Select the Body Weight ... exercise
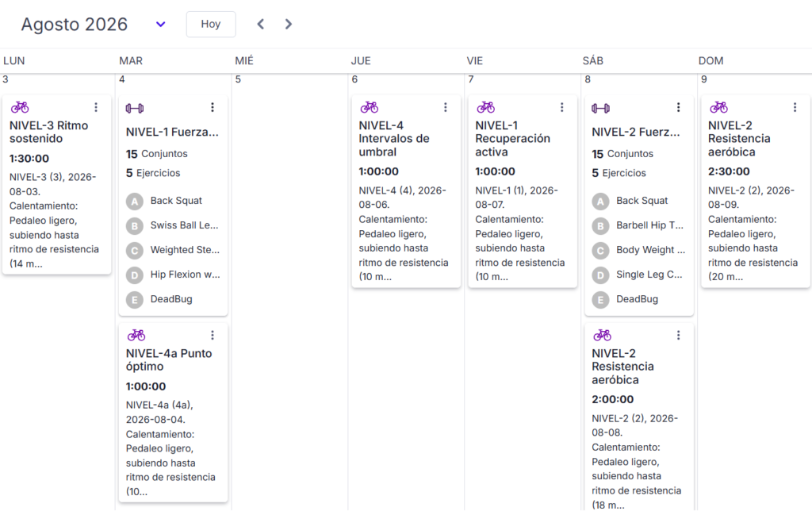The height and width of the screenshot is (515, 812). [650, 250]
